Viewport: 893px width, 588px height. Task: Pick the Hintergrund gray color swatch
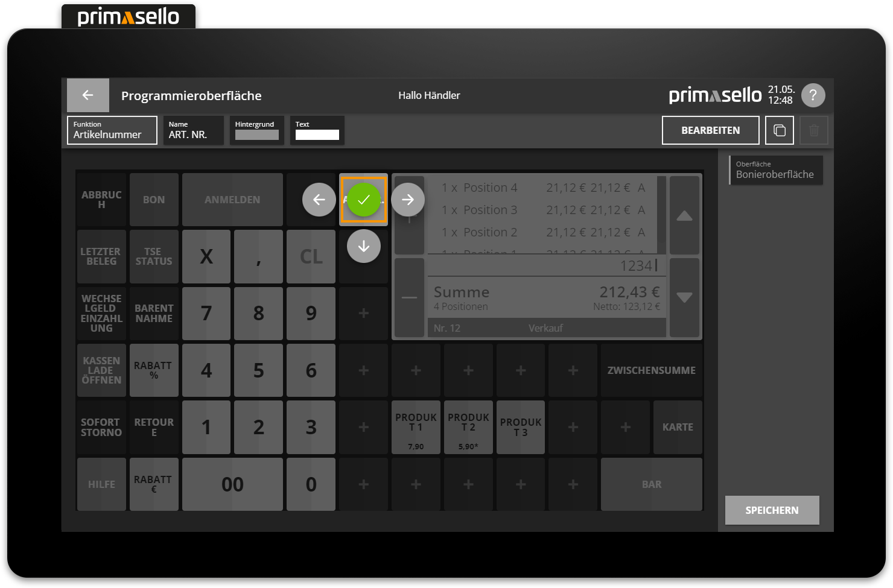(257, 134)
